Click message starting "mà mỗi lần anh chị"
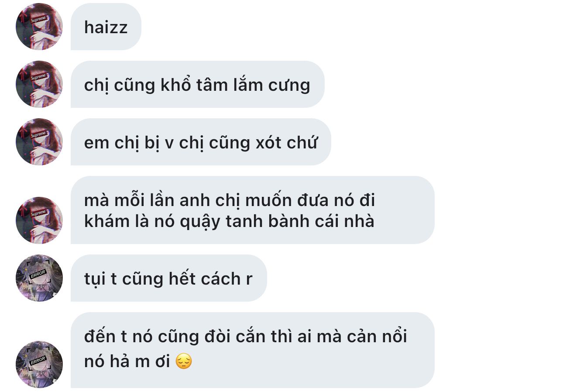563x392 pixels. point(253,210)
